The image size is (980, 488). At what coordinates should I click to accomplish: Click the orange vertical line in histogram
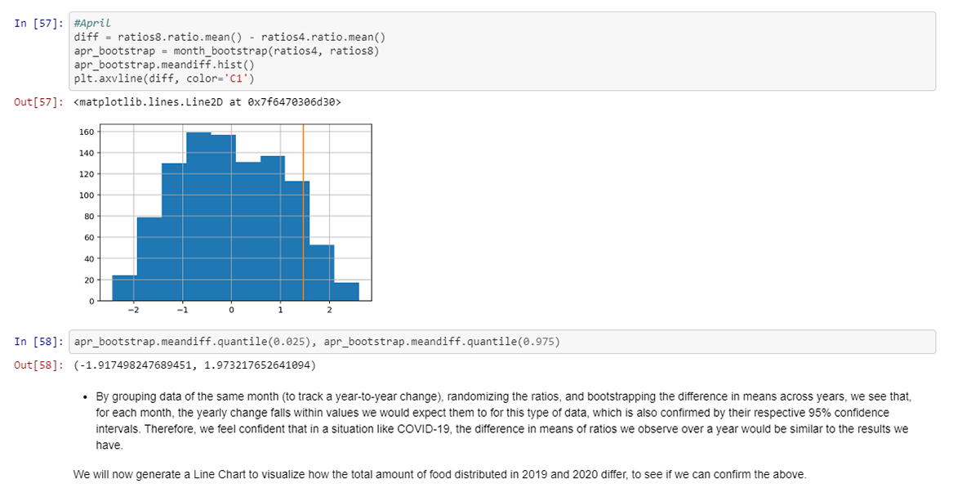[x=303, y=213]
